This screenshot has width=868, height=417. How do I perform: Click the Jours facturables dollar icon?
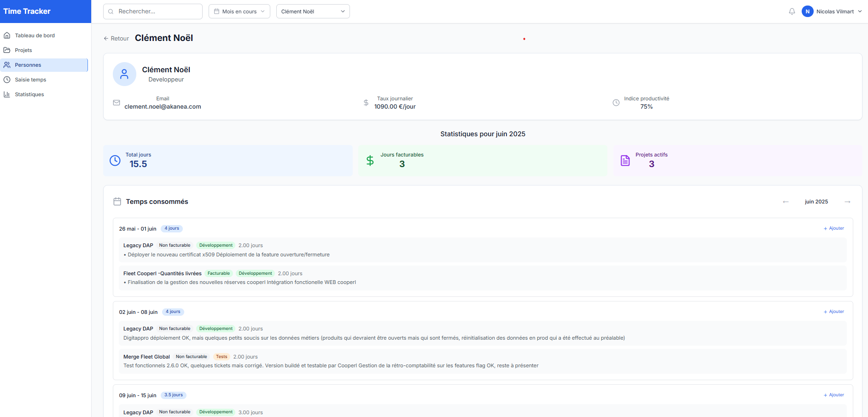[370, 160]
